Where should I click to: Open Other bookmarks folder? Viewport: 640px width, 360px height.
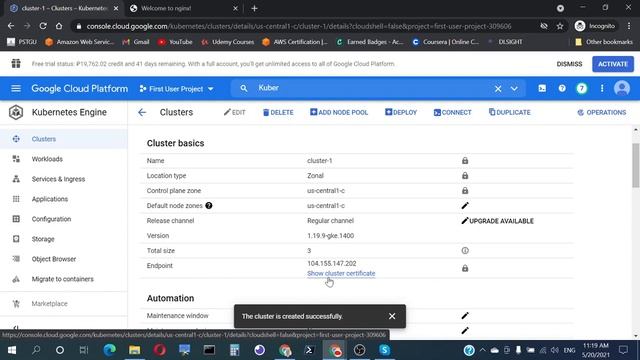click(x=603, y=42)
